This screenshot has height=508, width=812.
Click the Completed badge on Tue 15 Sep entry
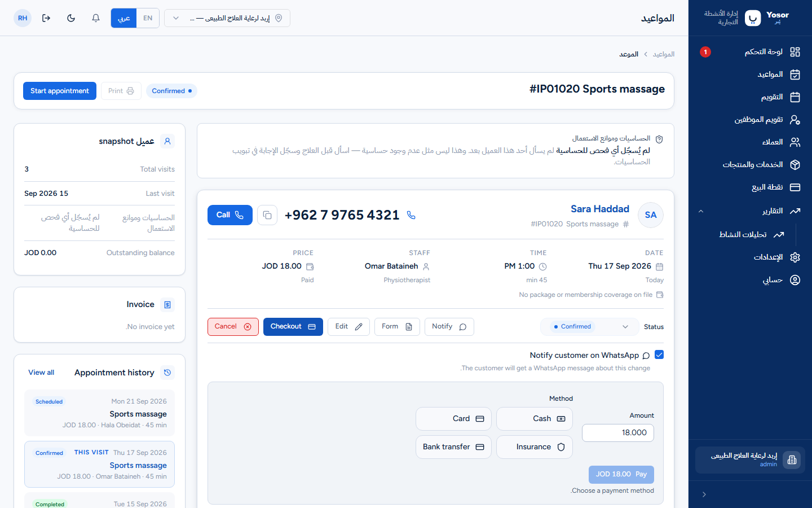(50, 504)
